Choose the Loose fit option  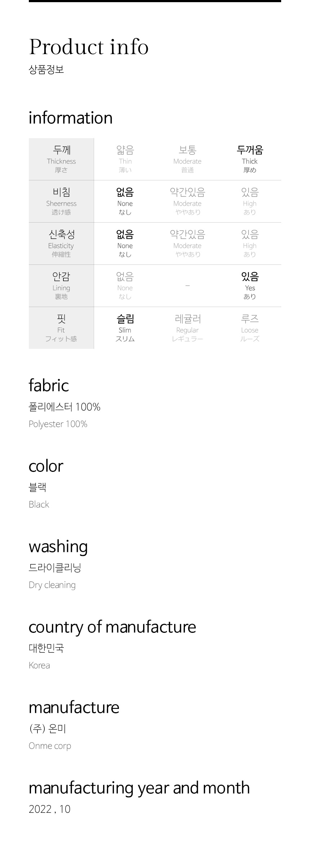pyautogui.click(x=250, y=328)
